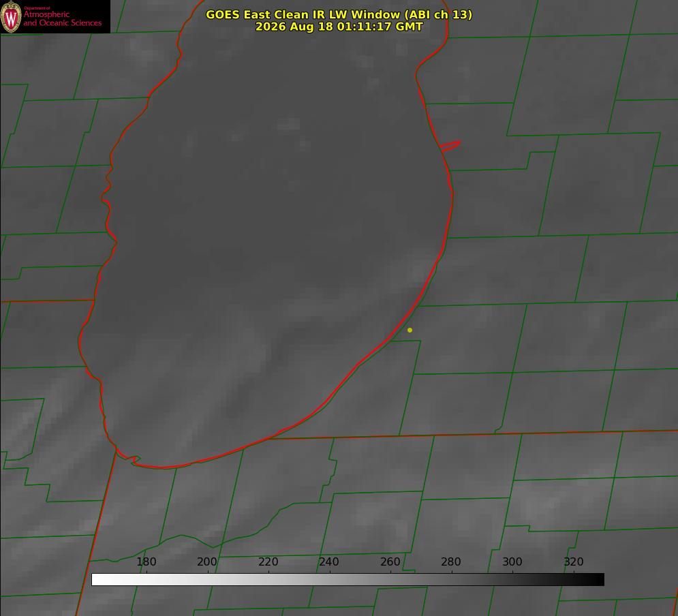This screenshot has height=616, width=678.
Task: Click the colorbar label 280
Action: click(x=451, y=561)
